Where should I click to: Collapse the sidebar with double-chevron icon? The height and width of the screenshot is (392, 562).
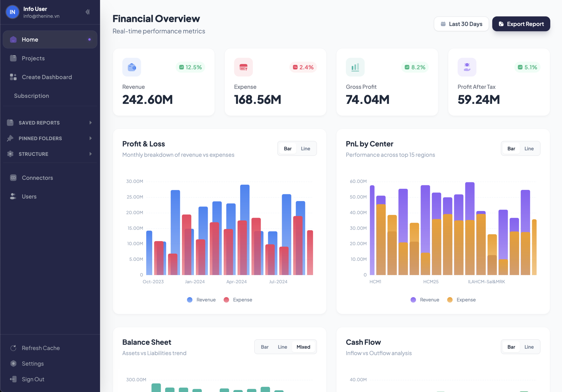[x=87, y=12]
